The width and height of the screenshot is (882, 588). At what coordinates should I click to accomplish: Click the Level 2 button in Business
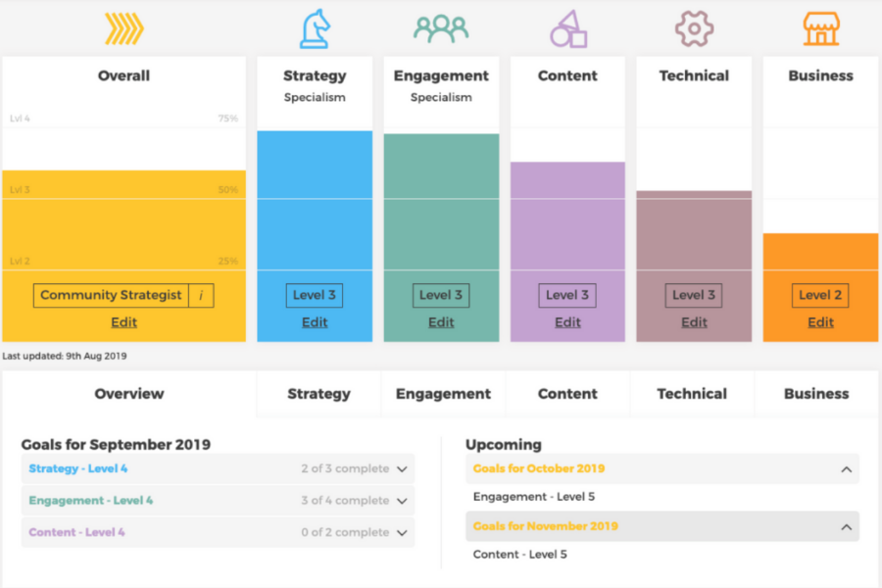pos(820,295)
